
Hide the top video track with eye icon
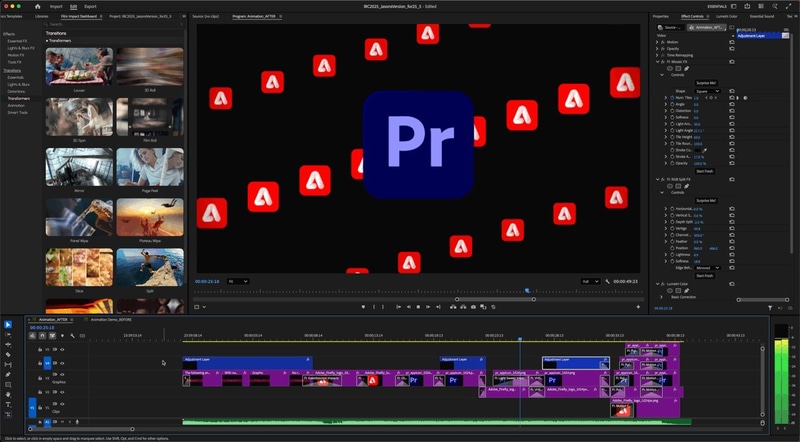point(62,350)
